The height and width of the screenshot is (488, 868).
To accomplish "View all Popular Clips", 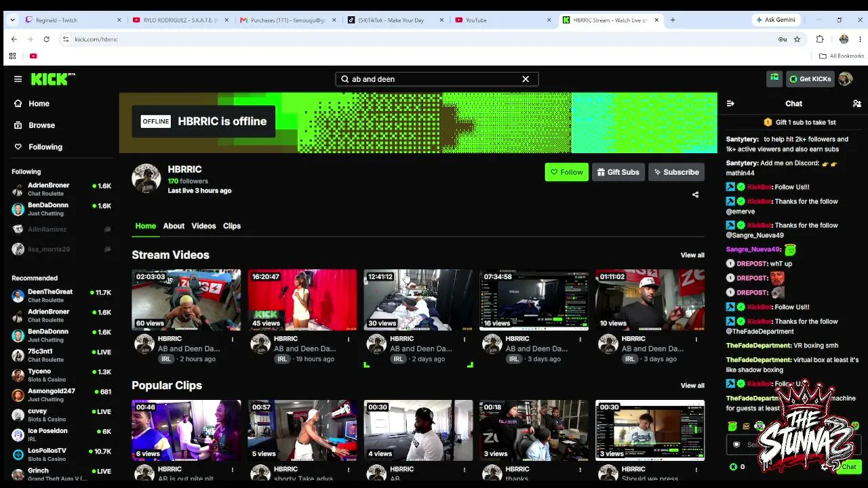I will click(x=692, y=386).
